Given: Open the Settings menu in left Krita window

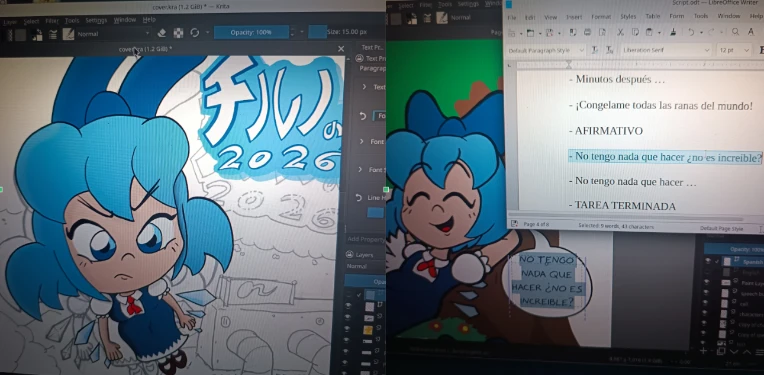Looking at the screenshot, I should point(96,20).
